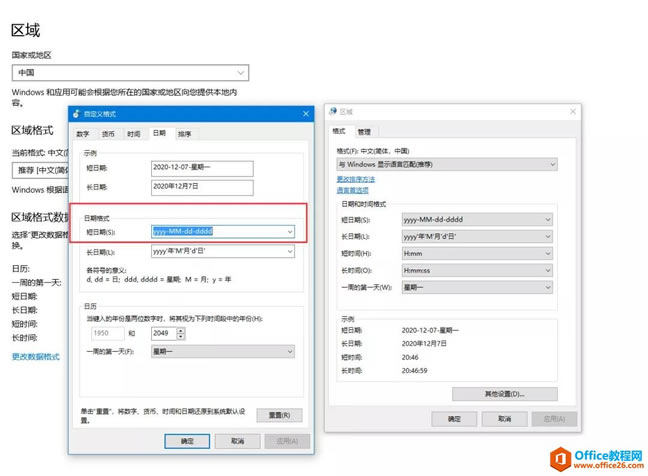The width and height of the screenshot is (648, 476).
Task: Select the 格式 tab in 区域 dialog
Action: pyautogui.click(x=338, y=131)
